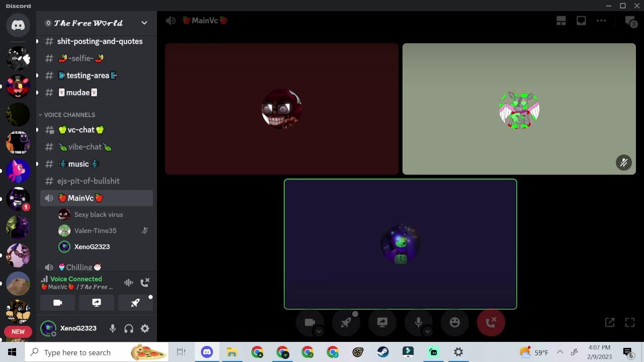Open the selfie text channel
The image size is (644, 362).
97,58
